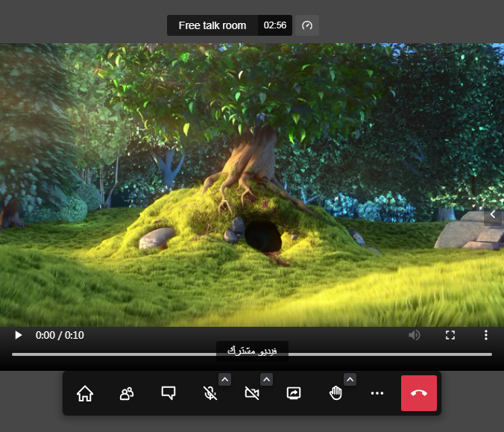Image resolution: width=504 pixels, height=432 pixels.
Task: Enter video fullscreen mode
Action: 450,335
